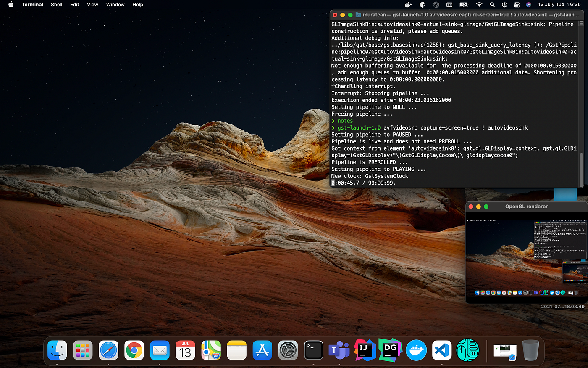
Task: Open Docker Desktop from the Dock
Action: tap(416, 350)
